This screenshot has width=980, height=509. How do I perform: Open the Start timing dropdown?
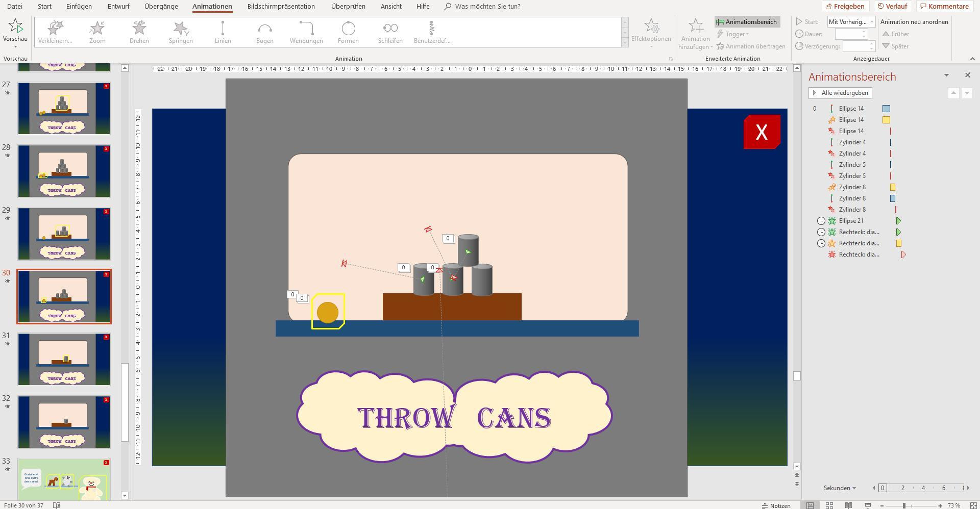click(872, 22)
